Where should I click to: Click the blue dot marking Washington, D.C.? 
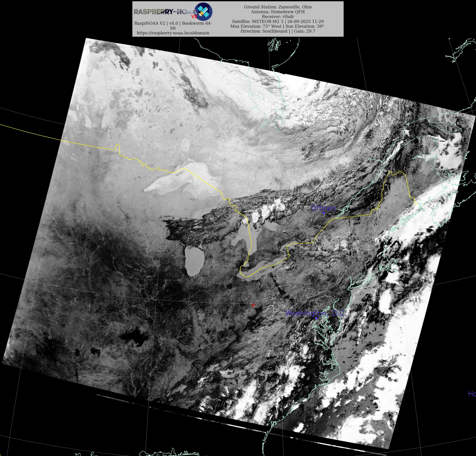click(x=316, y=318)
